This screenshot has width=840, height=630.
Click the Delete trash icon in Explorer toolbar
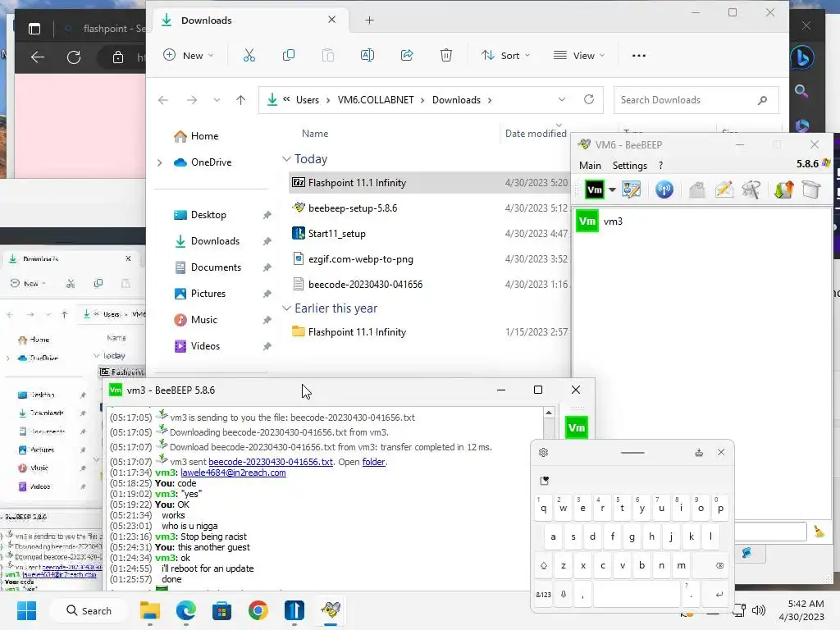(445, 55)
